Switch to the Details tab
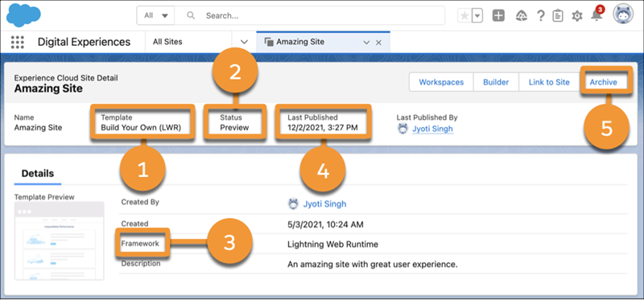Image resolution: width=644 pixels, height=300 pixels. coord(37,173)
